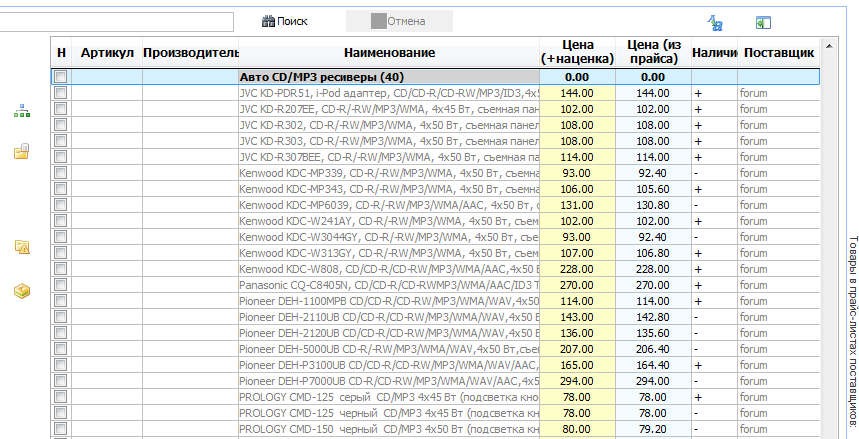Click the Поиск search button
This screenshot has height=439, width=859.
tap(285, 21)
